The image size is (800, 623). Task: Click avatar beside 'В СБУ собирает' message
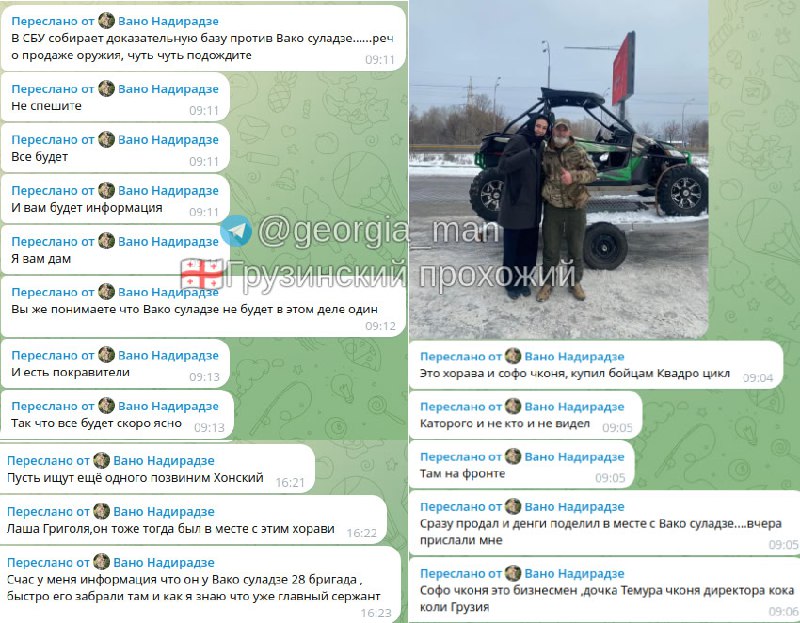click(x=106, y=21)
